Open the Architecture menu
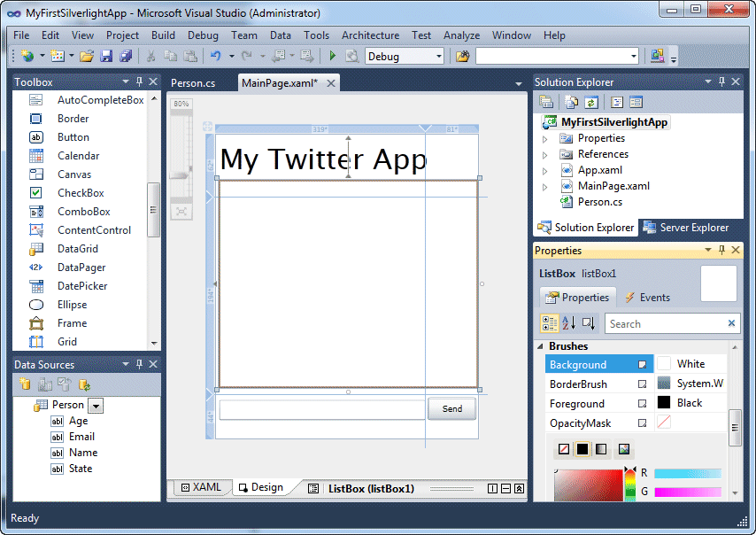This screenshot has width=756, height=535. 370,35
